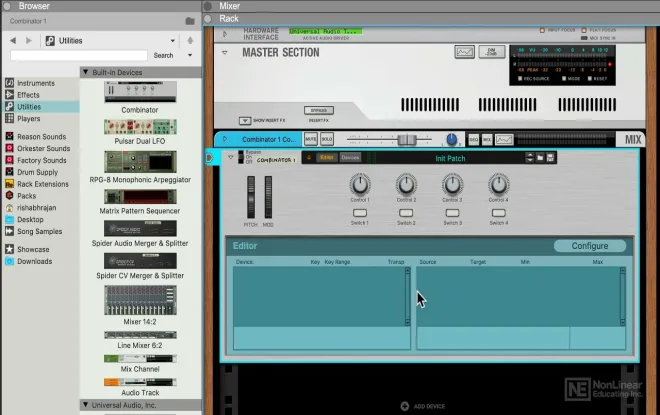Open Downloads folder in browser
The image size is (660, 415).
click(x=35, y=261)
